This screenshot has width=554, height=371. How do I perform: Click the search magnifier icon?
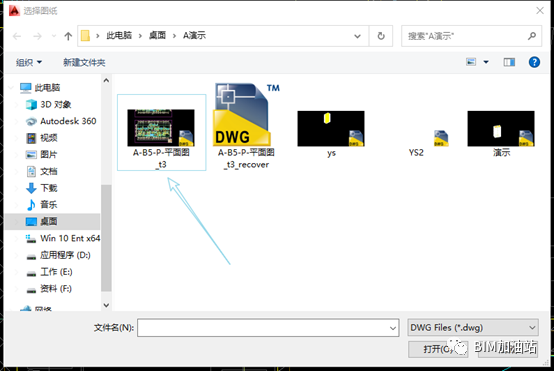tap(532, 36)
